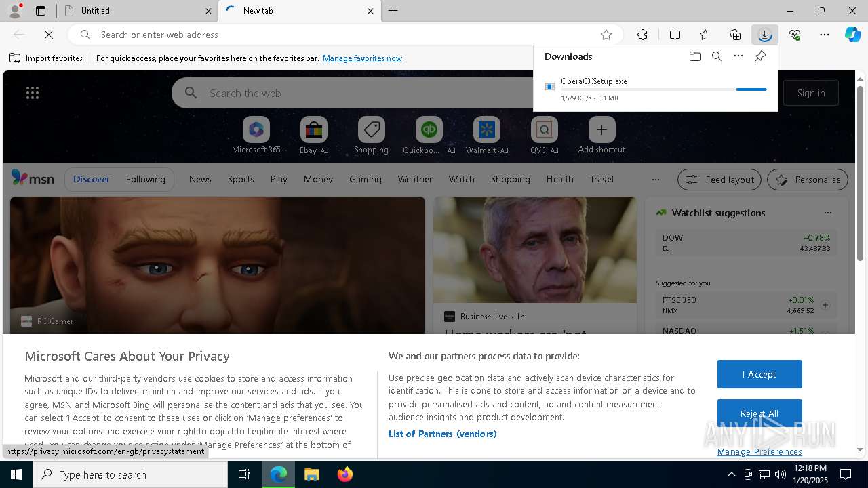Switch to the Untitled tab
Image resolution: width=868 pixels, height=488 pixels.
136,11
